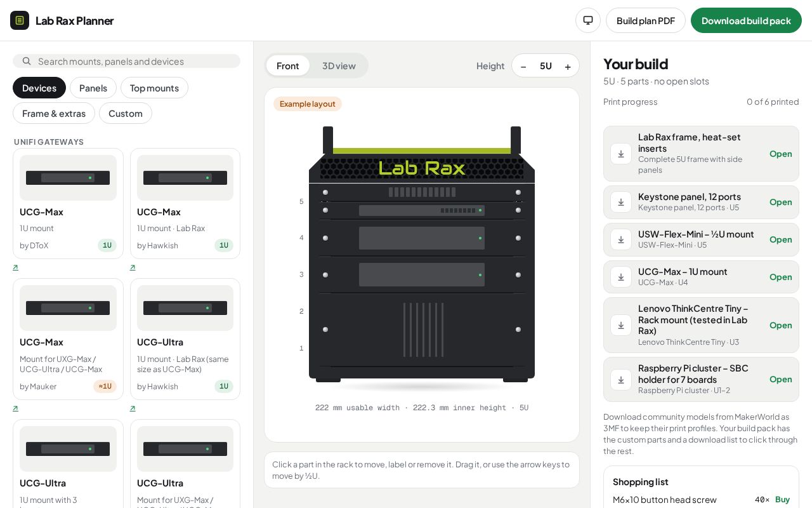Select the keystone panel in the rack
The image size is (812, 508).
(x=422, y=192)
